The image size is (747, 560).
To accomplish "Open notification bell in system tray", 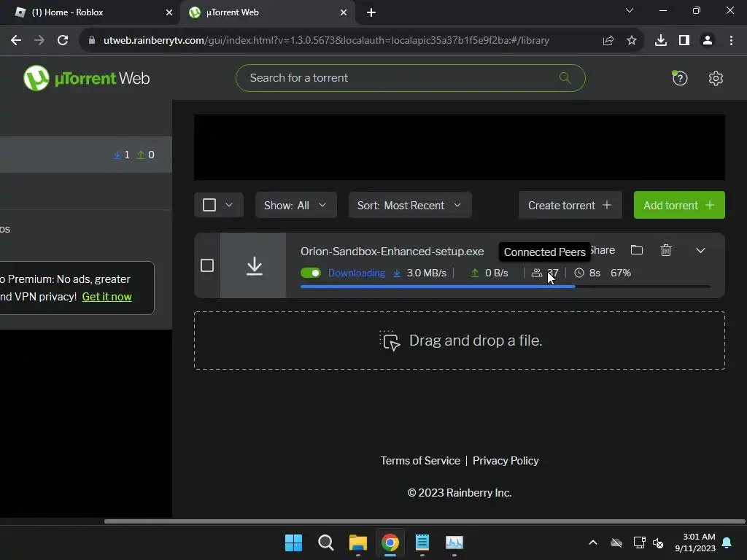I will coord(727,542).
